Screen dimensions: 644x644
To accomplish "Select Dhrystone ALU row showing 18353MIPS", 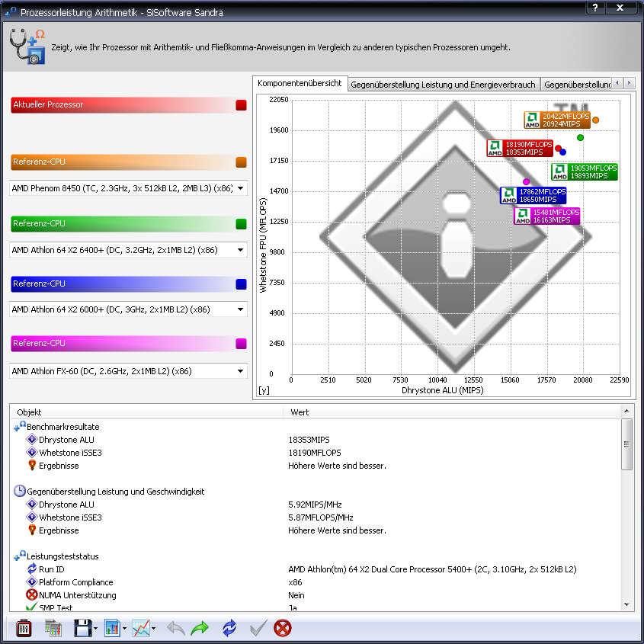I will pyautogui.click(x=316, y=440).
